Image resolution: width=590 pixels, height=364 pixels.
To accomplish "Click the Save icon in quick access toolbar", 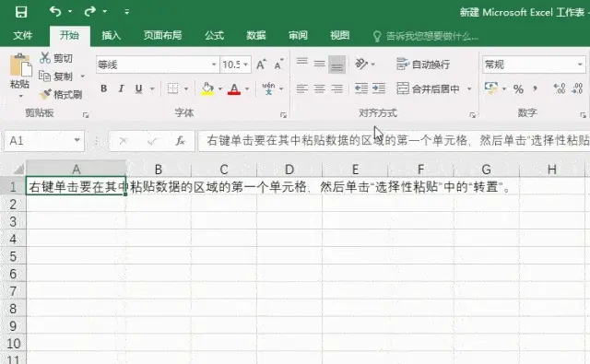I will 21,12.
